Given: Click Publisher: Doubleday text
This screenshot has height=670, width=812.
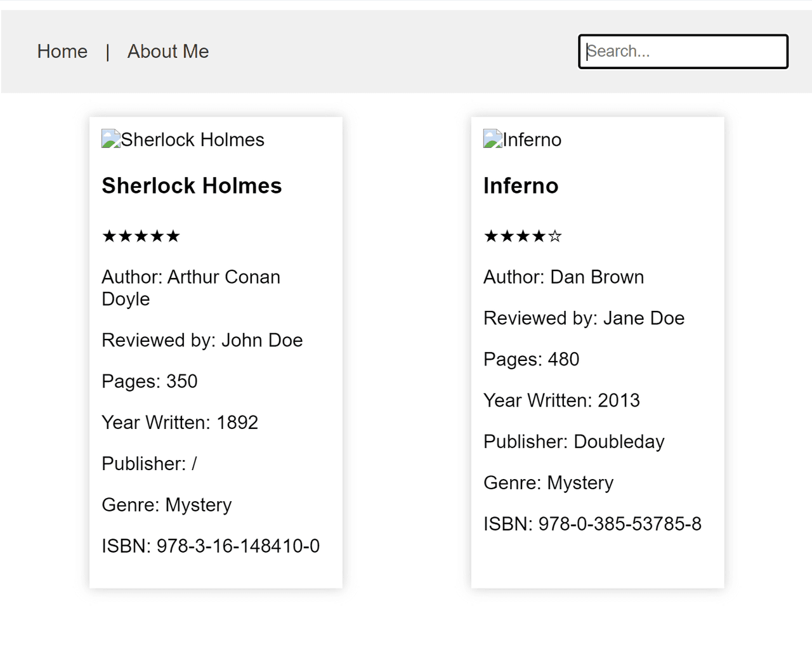Looking at the screenshot, I should click(573, 442).
